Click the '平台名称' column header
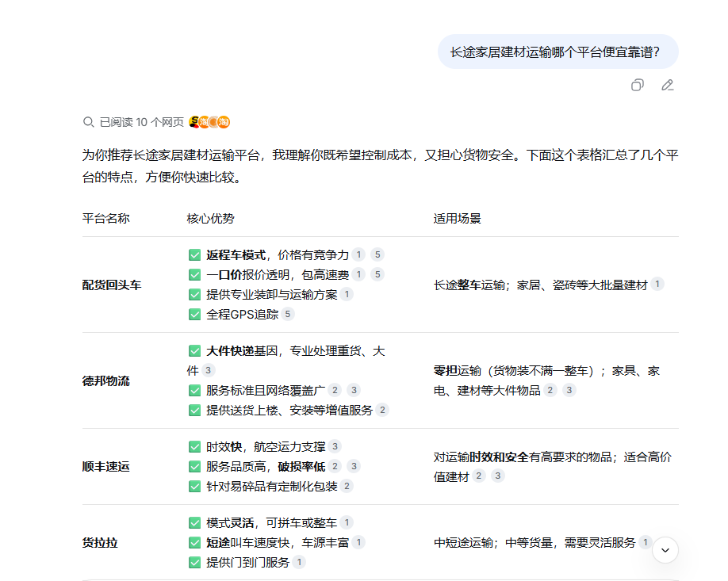This screenshot has height=581, width=728. 105,218
